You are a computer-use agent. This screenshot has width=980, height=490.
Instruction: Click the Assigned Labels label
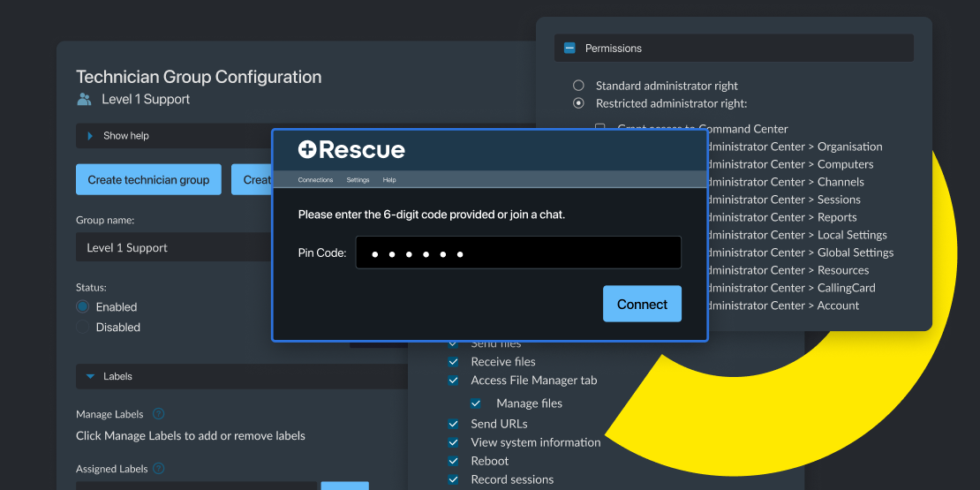112,468
